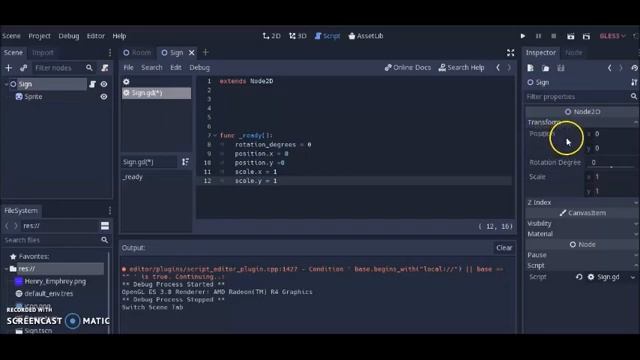Go to next edited script
This screenshot has height=360, width=640.
pyautogui.click(x=509, y=68)
